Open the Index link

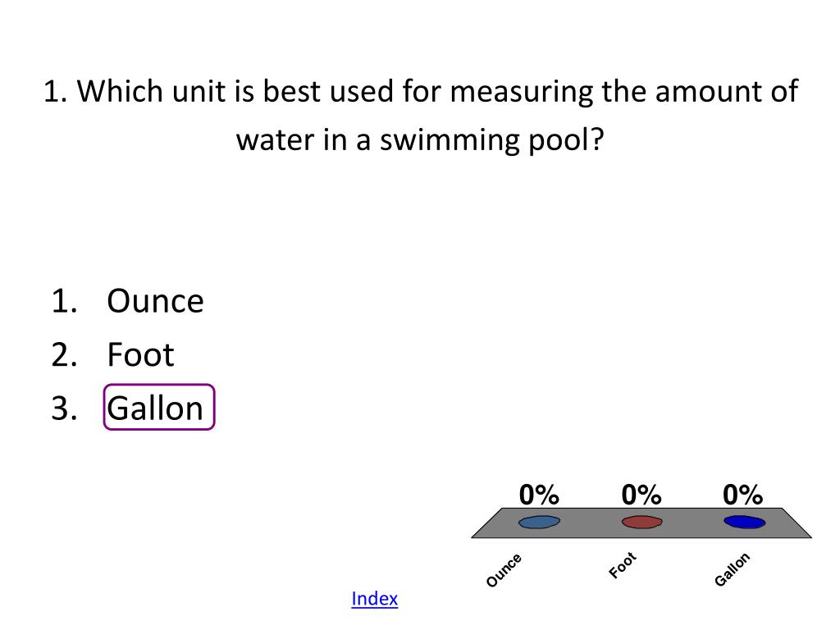pos(374,598)
